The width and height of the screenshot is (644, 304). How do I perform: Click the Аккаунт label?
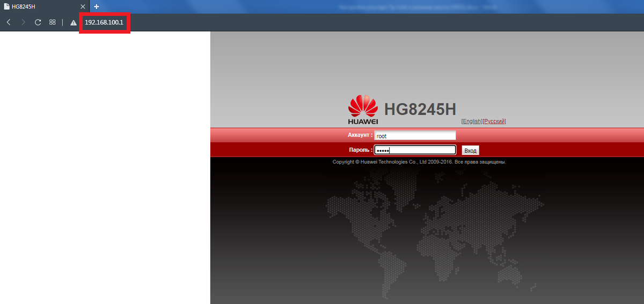point(360,136)
